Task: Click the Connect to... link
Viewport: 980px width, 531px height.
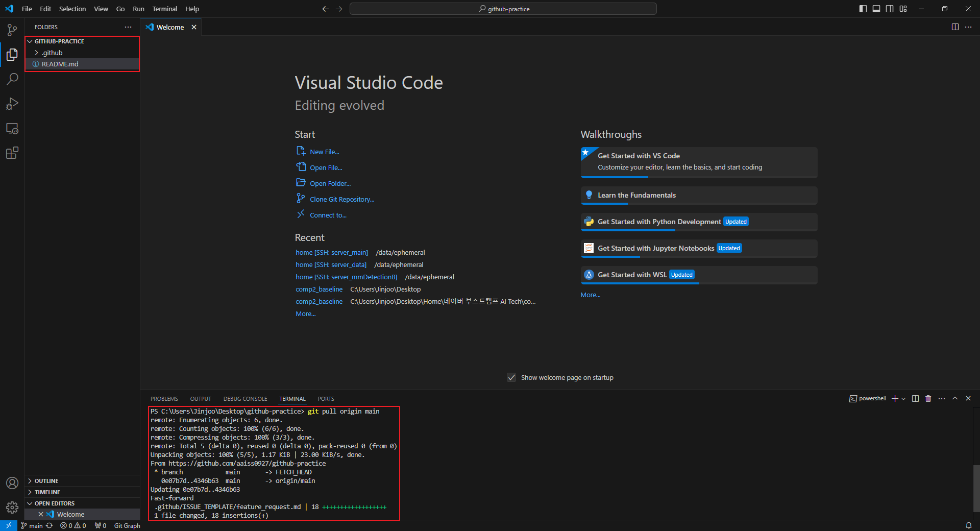Action: [x=328, y=215]
